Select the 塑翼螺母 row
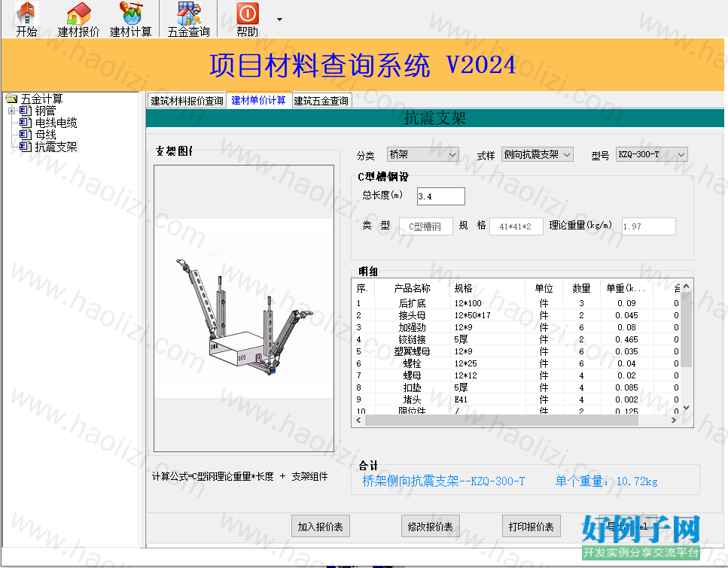728x568 pixels. tap(516, 351)
